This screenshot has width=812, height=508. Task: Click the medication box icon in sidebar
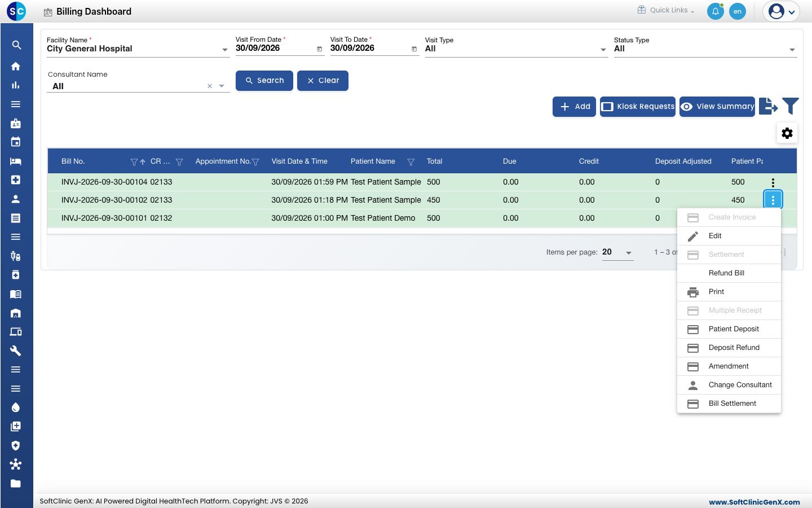(16, 275)
